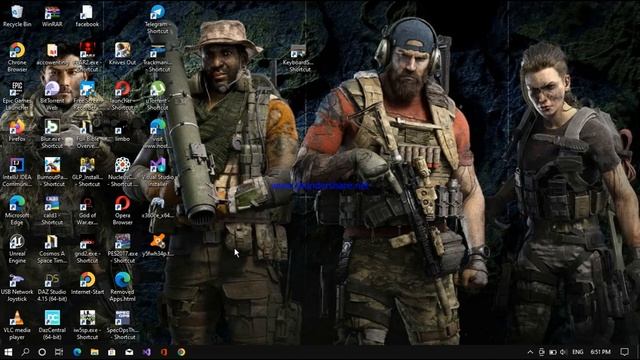
Task: Open Microsoft Store from the taskbar
Action: point(111,352)
